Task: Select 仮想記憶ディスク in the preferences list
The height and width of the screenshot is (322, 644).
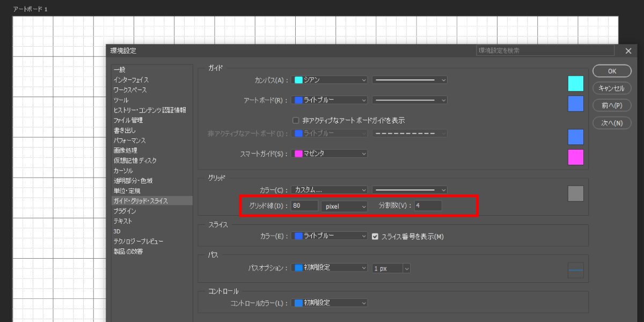Action: point(152,160)
